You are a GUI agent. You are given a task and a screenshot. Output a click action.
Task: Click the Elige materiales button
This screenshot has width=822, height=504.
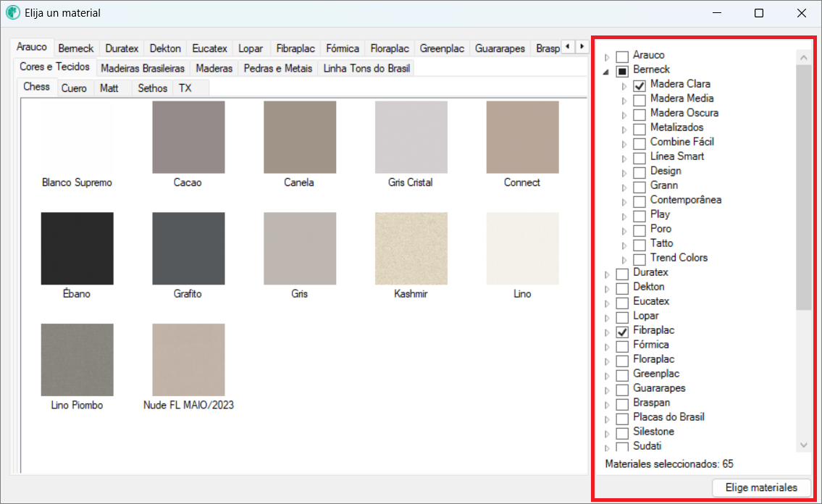pyautogui.click(x=761, y=487)
